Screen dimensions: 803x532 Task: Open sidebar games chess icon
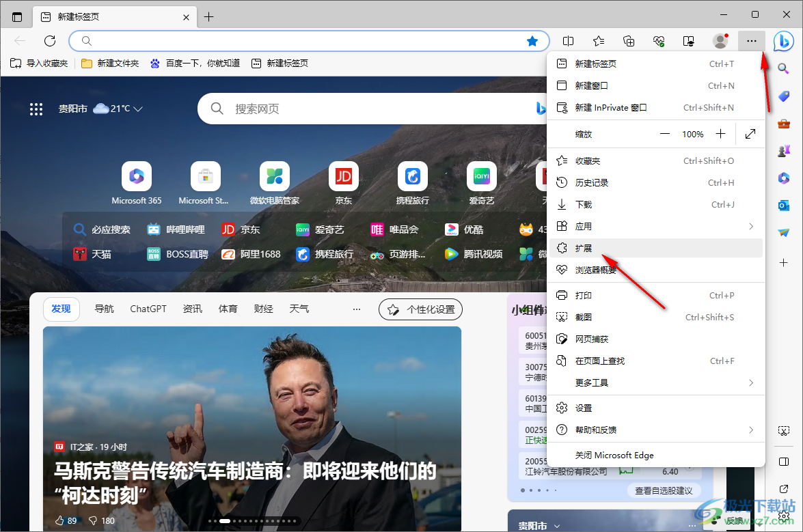[x=784, y=151]
